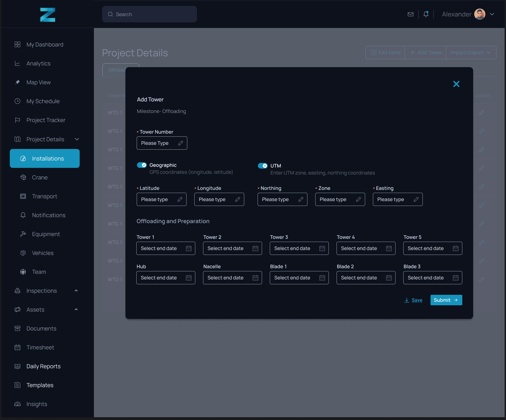Open the notifications bell in header
Image resolution: width=506 pixels, height=420 pixels.
[x=426, y=14]
